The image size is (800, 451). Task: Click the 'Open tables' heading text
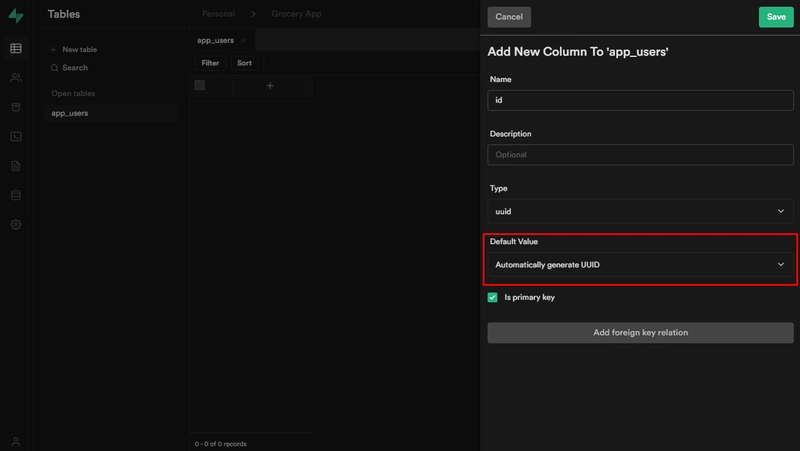pyautogui.click(x=73, y=93)
